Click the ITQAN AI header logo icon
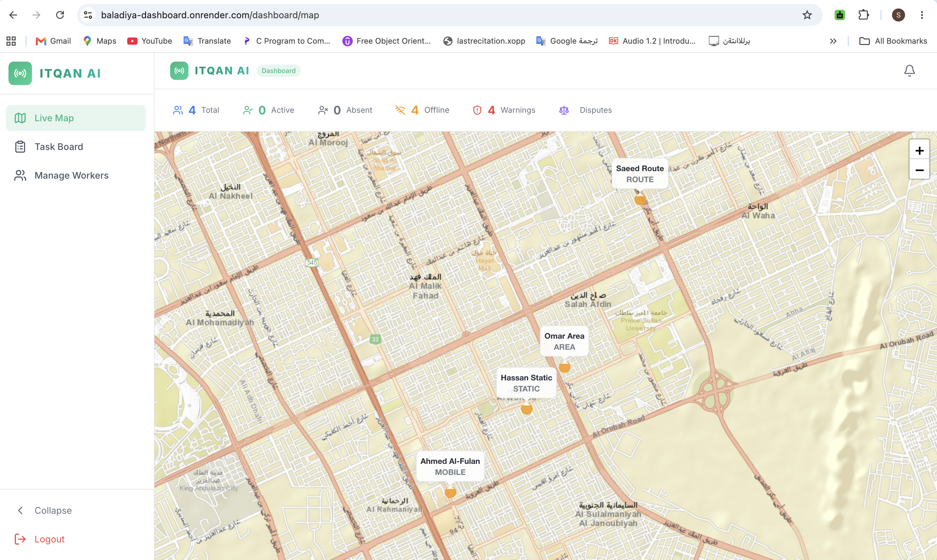The height and width of the screenshot is (560, 937). (x=179, y=70)
